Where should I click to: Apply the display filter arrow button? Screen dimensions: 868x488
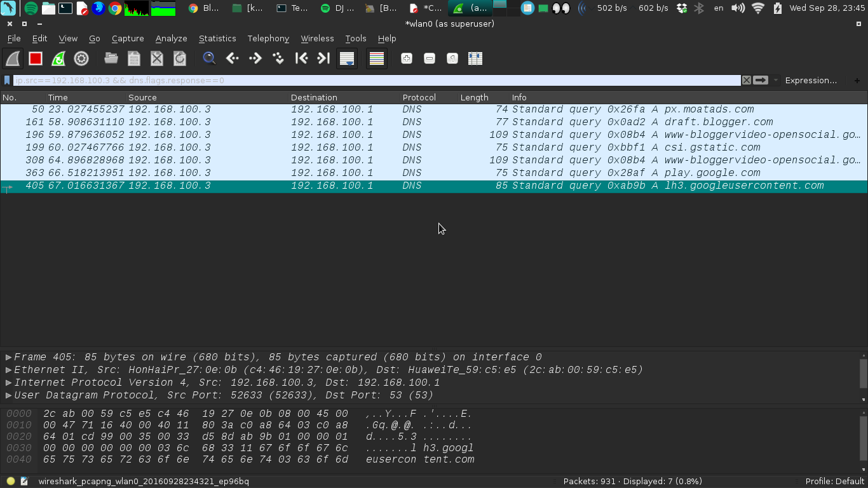click(761, 81)
